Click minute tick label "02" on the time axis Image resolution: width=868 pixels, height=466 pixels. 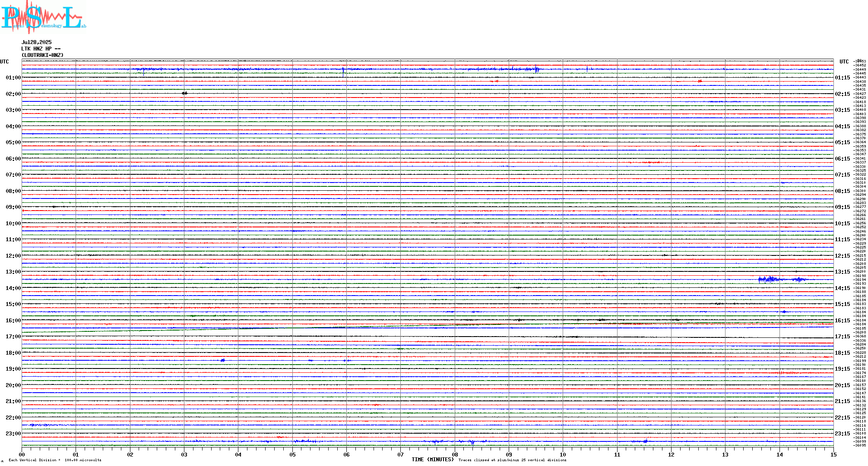(130, 454)
